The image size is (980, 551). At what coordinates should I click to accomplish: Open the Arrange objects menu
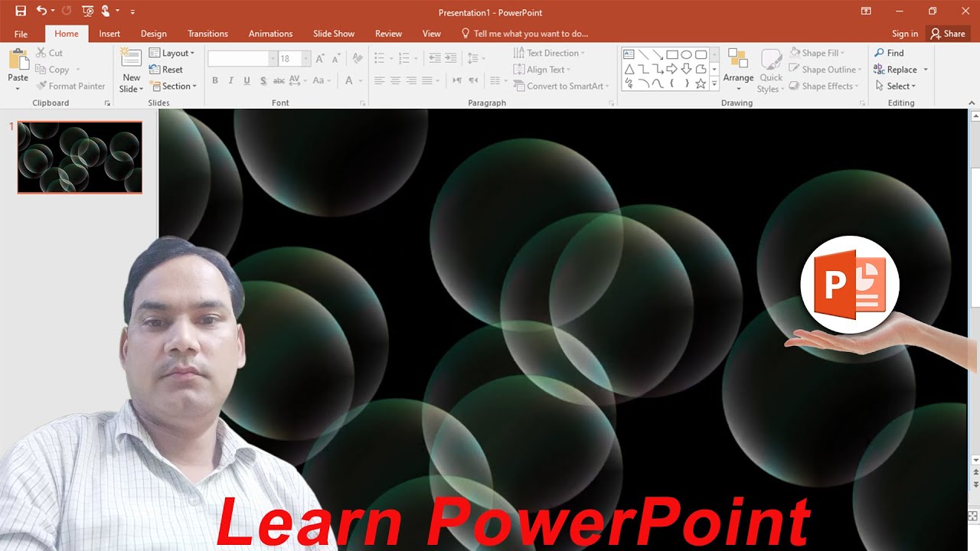(x=738, y=68)
